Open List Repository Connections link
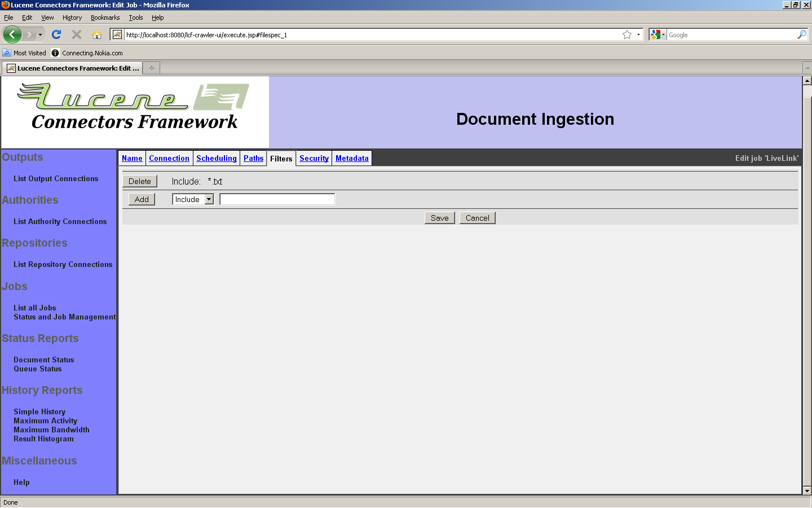812x508 pixels. 63,265
